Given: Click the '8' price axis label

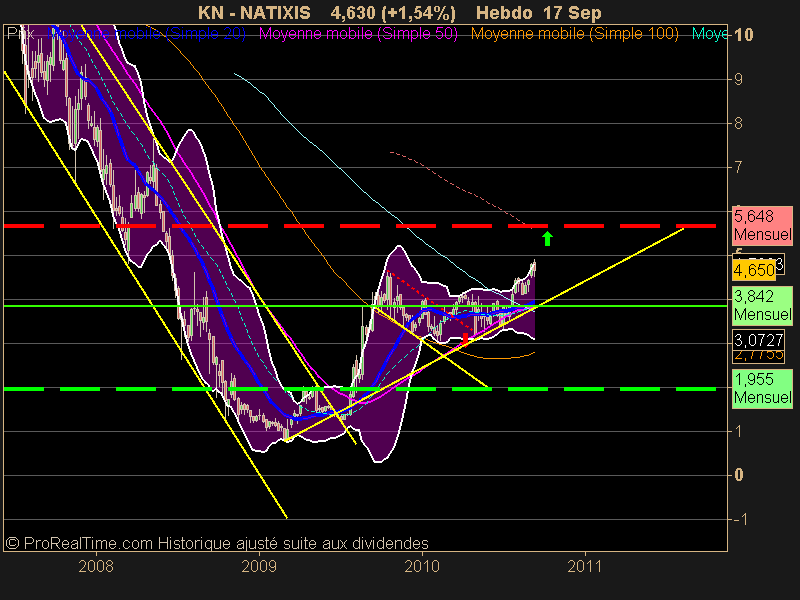Looking at the screenshot, I should [738, 123].
